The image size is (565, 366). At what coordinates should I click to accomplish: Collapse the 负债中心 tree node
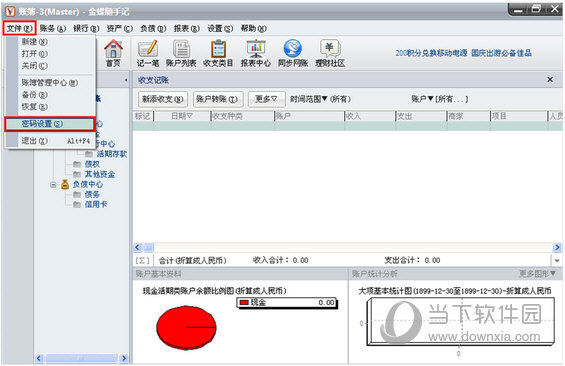(x=53, y=184)
